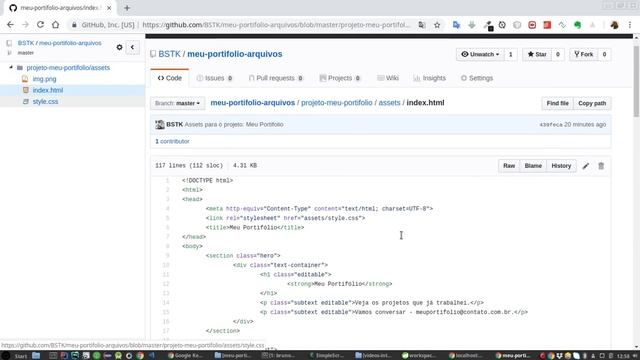View the watchers count 1

(511, 54)
